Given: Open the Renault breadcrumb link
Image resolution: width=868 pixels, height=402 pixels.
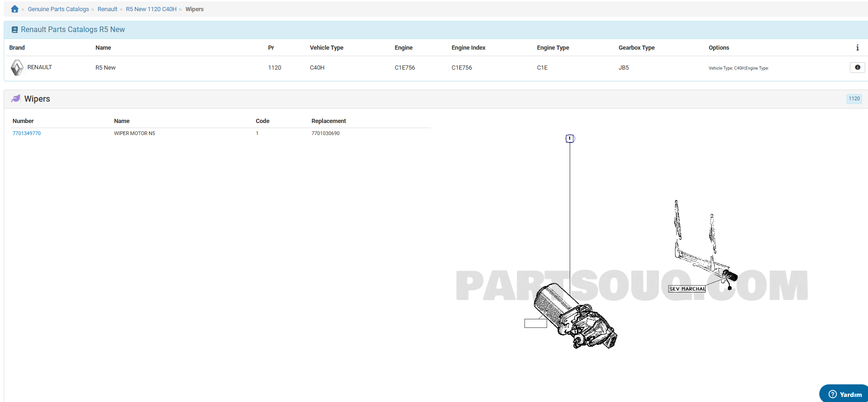Looking at the screenshot, I should (x=108, y=9).
